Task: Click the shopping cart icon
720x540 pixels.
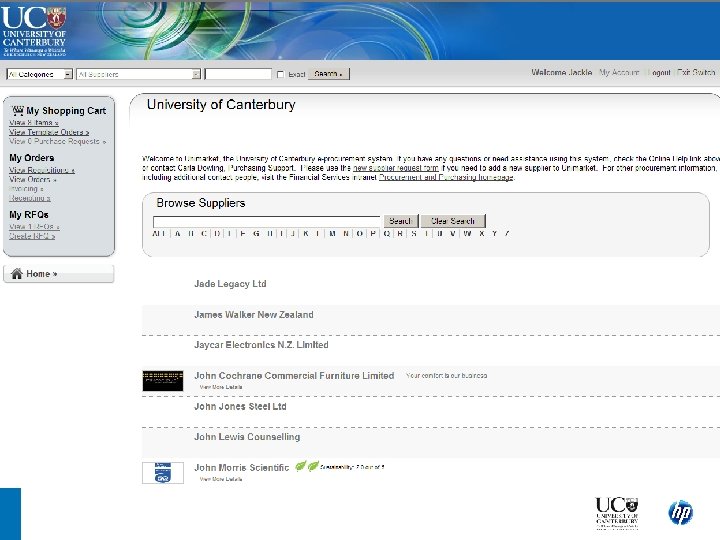Action: click(18, 110)
